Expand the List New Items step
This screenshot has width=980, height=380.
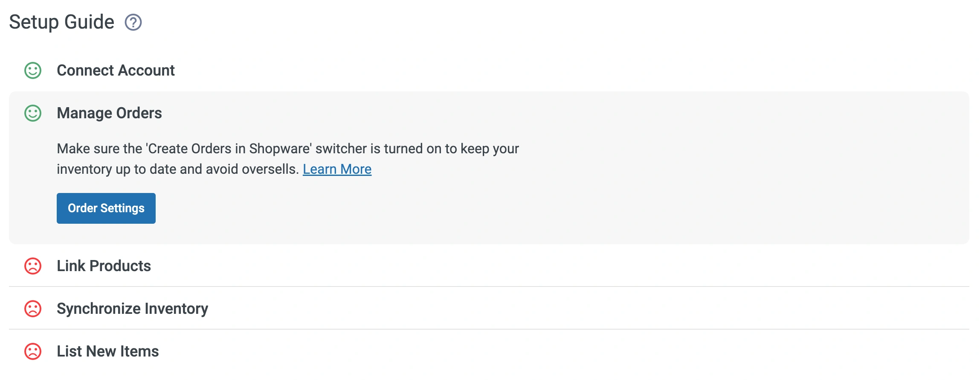107,351
